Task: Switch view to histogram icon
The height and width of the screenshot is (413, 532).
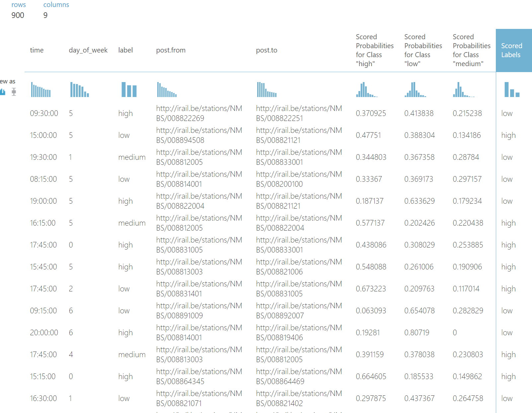Action: point(3,92)
